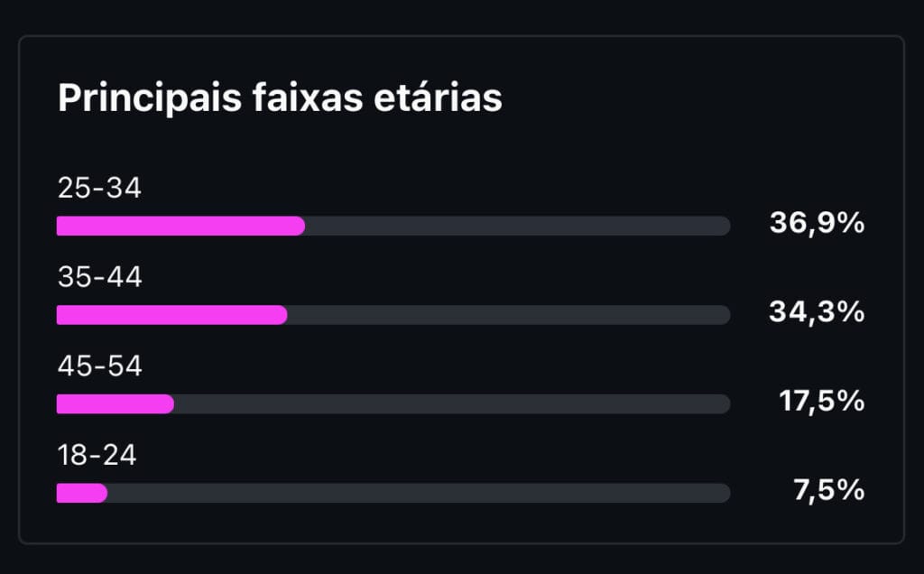Select the 25-34 age range label
This screenshot has height=574, width=924.
[99, 189]
